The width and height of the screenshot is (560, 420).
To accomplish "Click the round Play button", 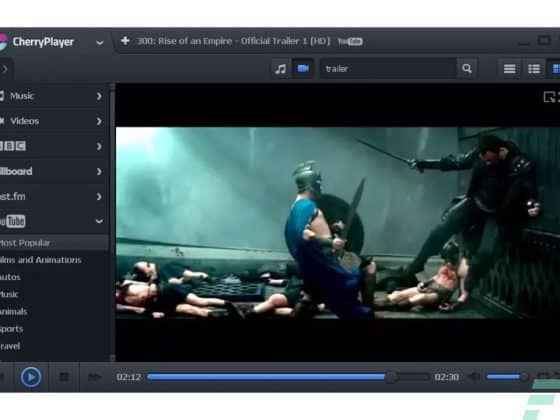I will coord(31,377).
